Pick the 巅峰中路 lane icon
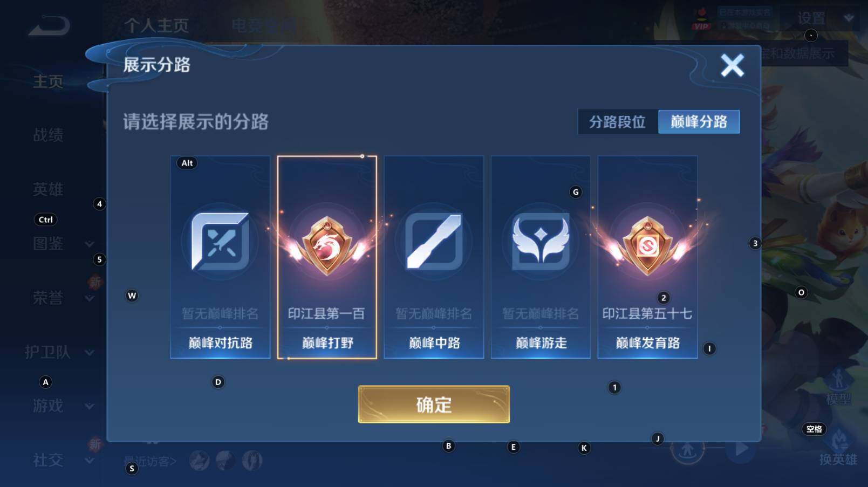The image size is (868, 487). pyautogui.click(x=434, y=241)
